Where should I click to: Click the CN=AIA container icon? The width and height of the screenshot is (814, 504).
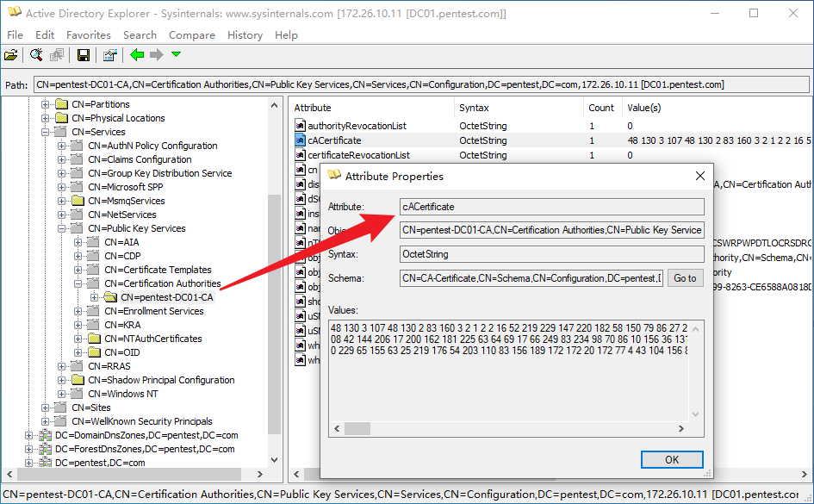click(x=94, y=242)
